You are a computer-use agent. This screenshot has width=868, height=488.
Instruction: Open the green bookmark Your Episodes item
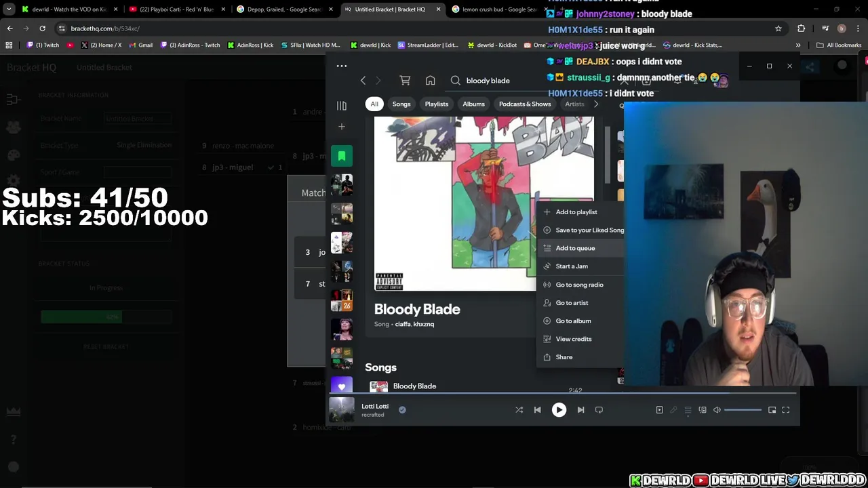coord(342,156)
